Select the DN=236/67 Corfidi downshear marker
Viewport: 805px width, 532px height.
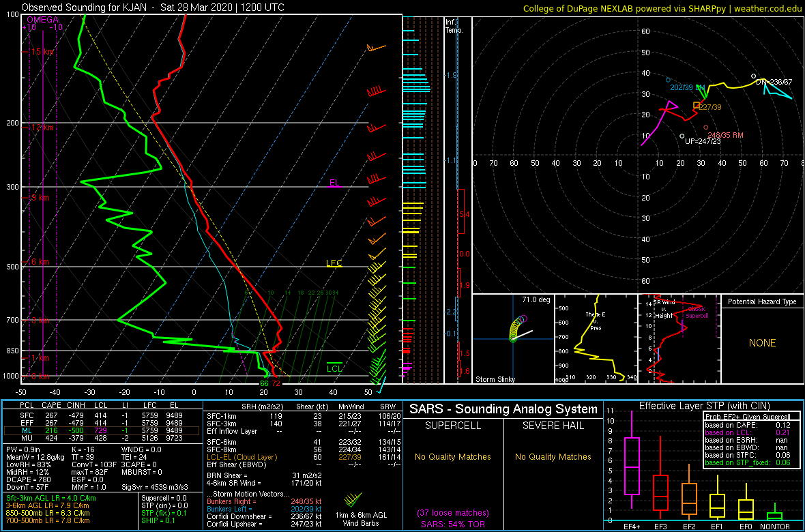point(753,76)
